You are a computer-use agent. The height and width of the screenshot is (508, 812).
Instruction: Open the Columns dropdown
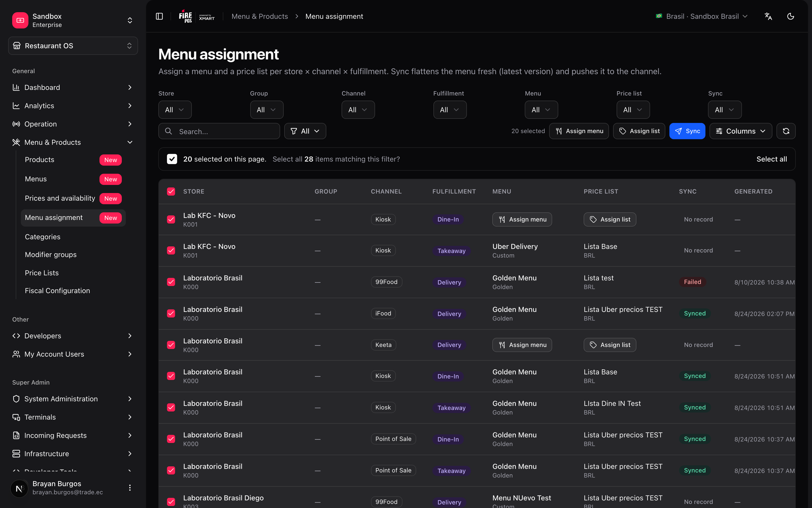click(740, 131)
